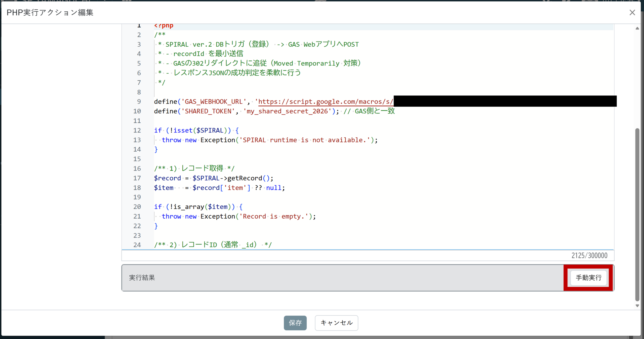Image resolution: width=644 pixels, height=339 pixels.
Task: Click the scrollbar up arrow
Action: pyautogui.click(x=637, y=28)
